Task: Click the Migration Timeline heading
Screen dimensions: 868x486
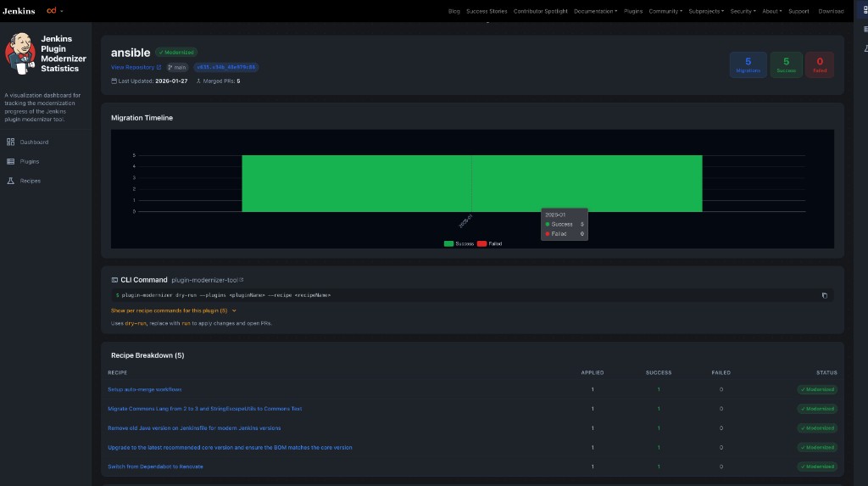Action: [x=142, y=118]
